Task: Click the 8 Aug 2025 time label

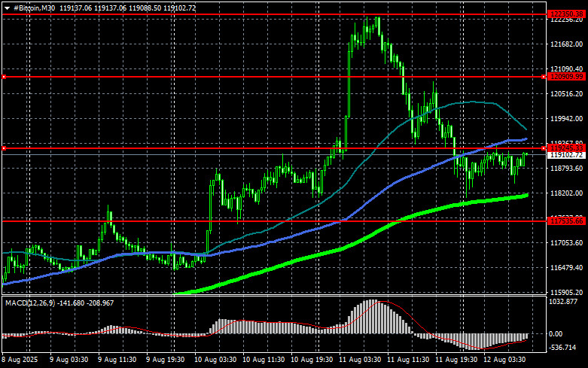Action: coord(20,360)
